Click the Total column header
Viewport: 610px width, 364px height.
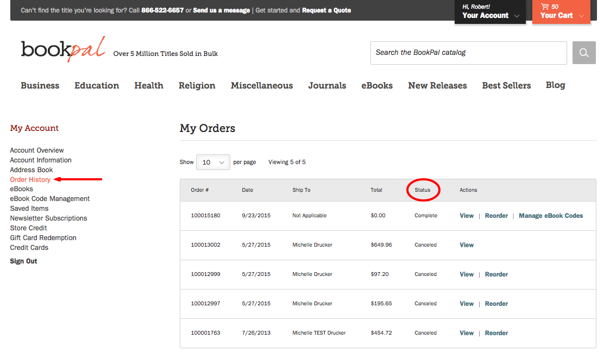point(376,190)
